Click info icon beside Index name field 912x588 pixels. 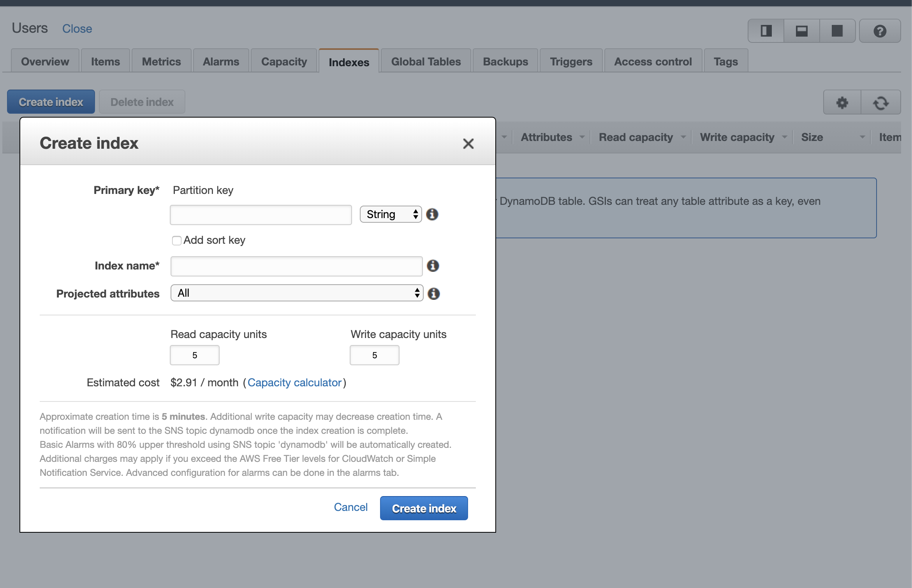(x=433, y=266)
